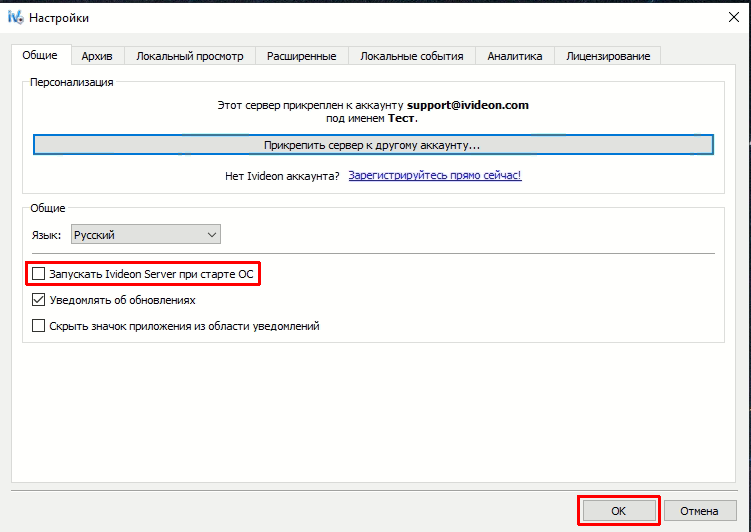Open the Аналитика tab
Viewport: 751px width, 532px height.
515,56
